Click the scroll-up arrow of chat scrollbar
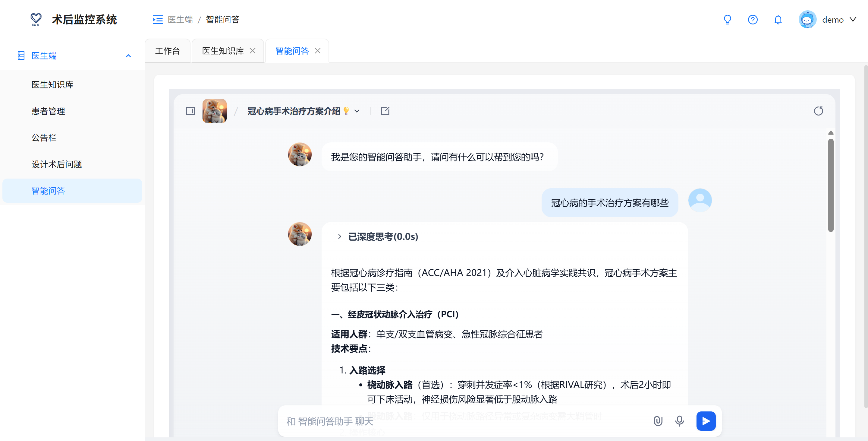Image resolution: width=868 pixels, height=441 pixels. click(x=831, y=133)
